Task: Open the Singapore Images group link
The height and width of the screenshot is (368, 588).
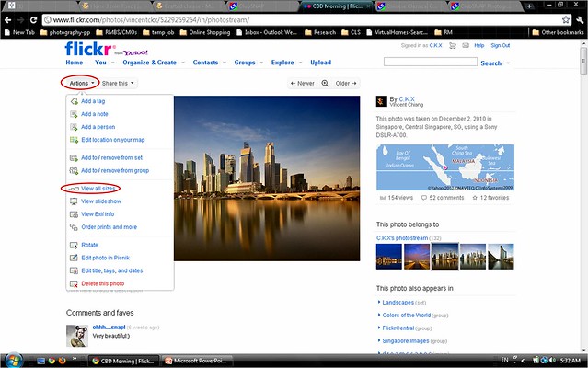Action: (x=406, y=341)
